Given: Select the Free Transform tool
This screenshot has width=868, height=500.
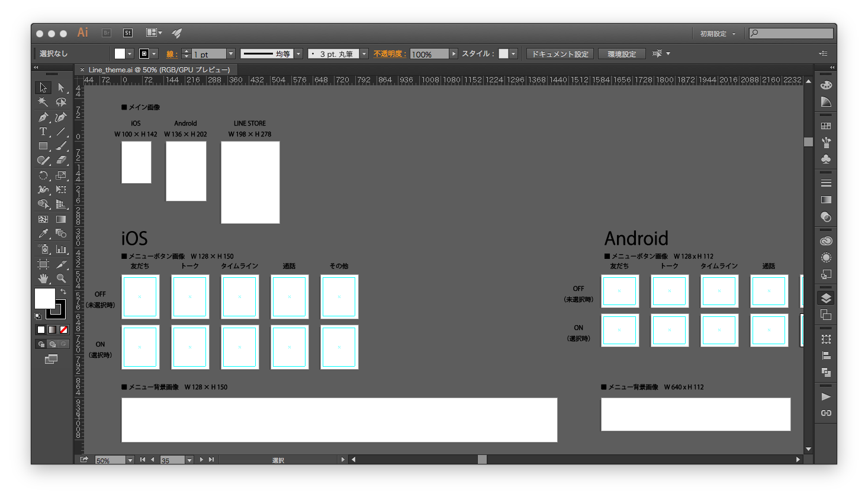Looking at the screenshot, I should (61, 190).
